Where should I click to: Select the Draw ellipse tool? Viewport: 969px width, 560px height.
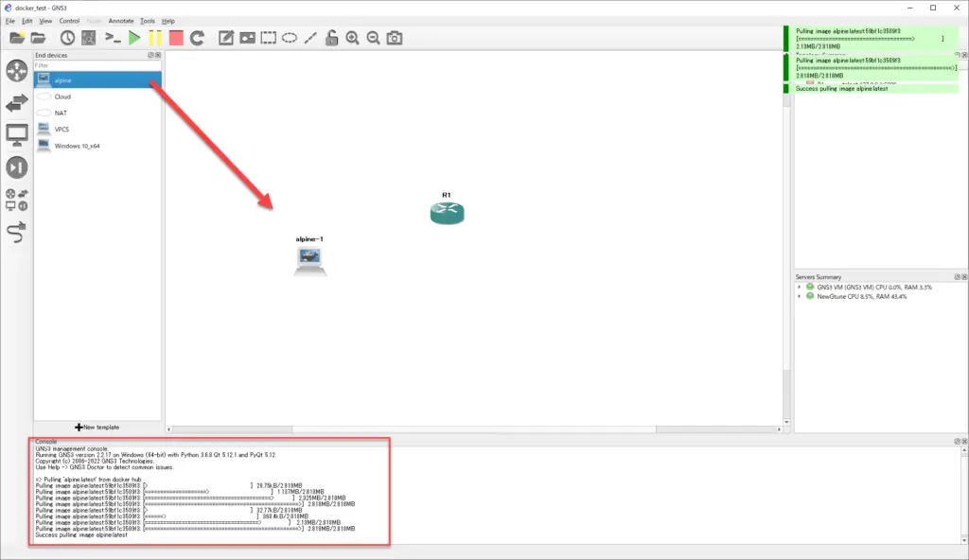point(290,39)
